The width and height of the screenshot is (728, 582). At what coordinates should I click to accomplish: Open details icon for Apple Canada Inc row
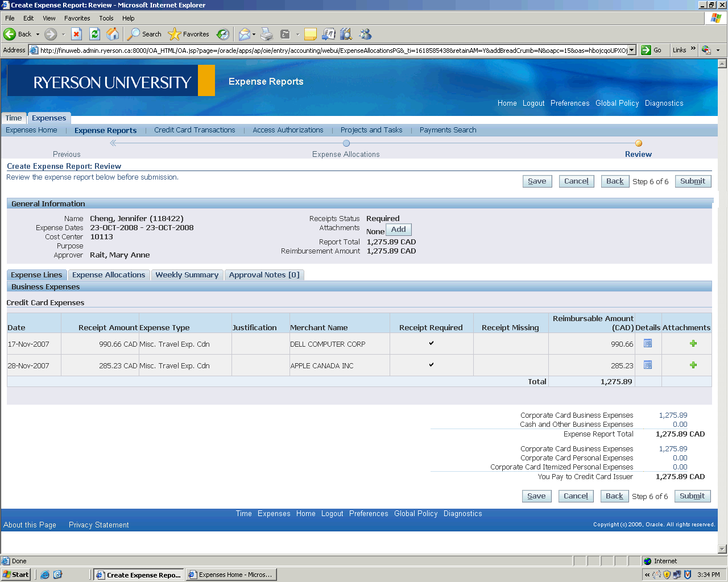(x=647, y=365)
